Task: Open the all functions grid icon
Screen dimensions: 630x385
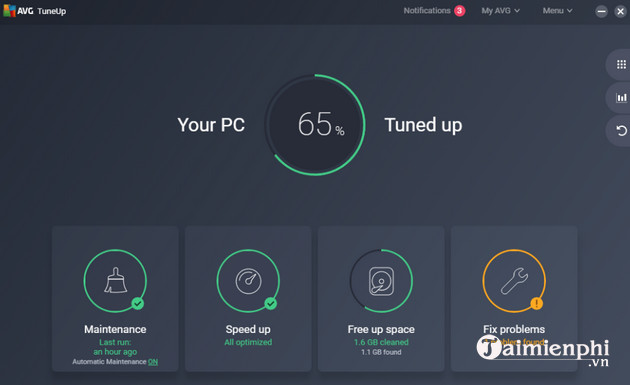Action: point(621,64)
